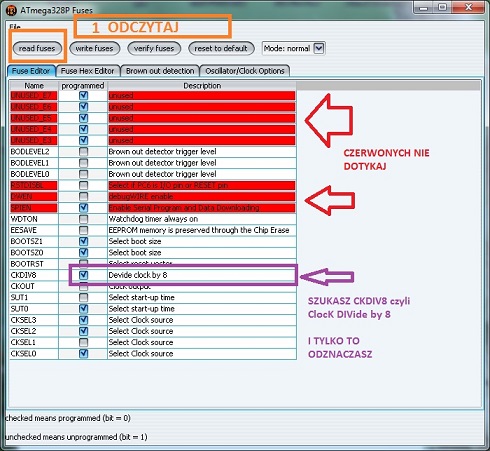Open Oscillator/Clock Options tab
This screenshot has width=490, height=451.
coord(245,71)
